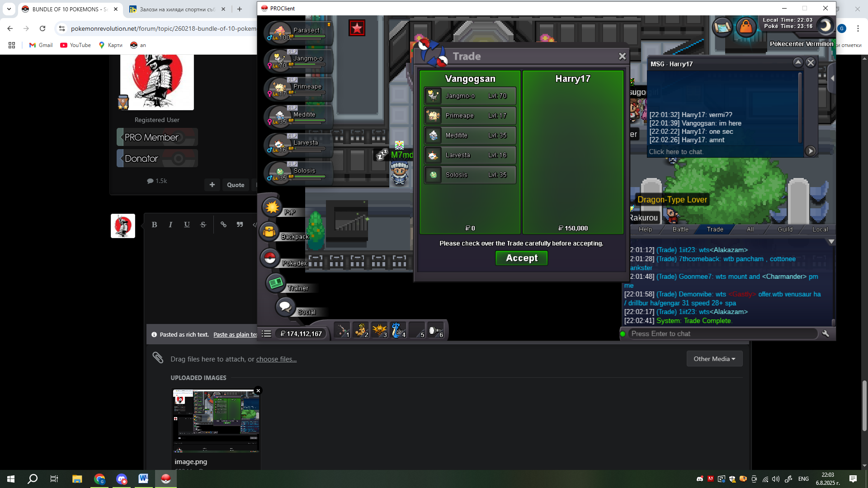Viewport: 868px width, 488px height.
Task: Remove the uploaded image.png thumbnail
Action: coord(258,391)
